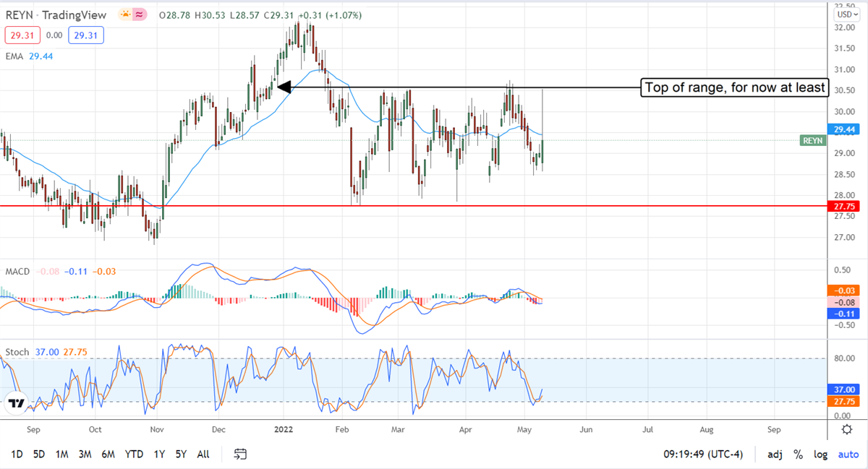The image size is (868, 469).
Task: Open the USD currency dropdown
Action: pos(846,14)
